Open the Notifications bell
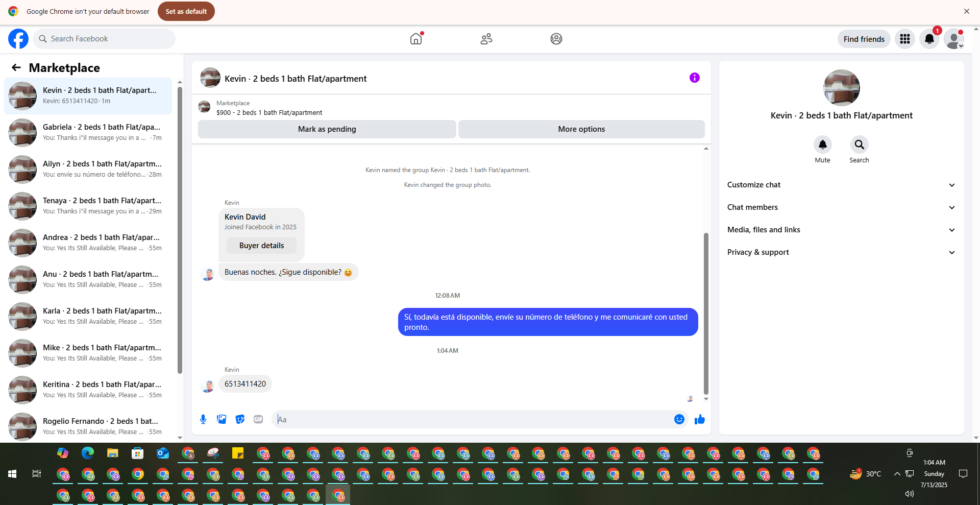The height and width of the screenshot is (505, 980). click(x=929, y=39)
